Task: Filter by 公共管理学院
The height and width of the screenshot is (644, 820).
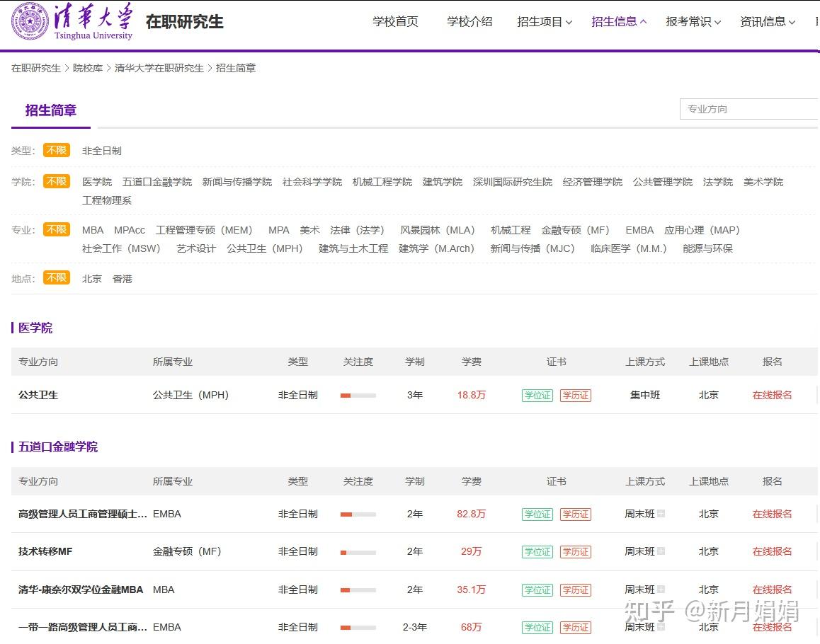Action: [663, 182]
